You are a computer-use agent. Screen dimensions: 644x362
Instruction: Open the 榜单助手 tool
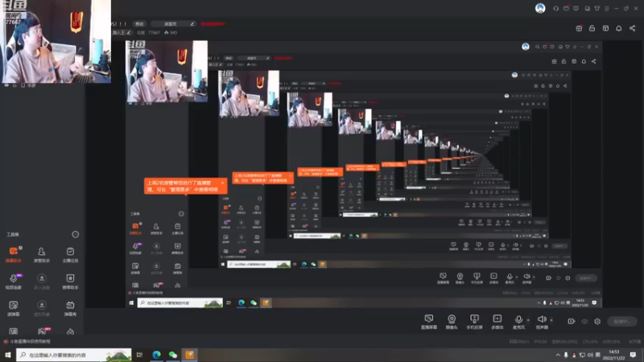tap(70, 281)
